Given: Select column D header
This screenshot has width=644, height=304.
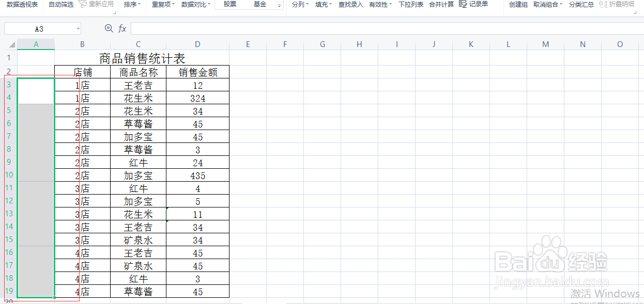Looking at the screenshot, I should (198, 44).
